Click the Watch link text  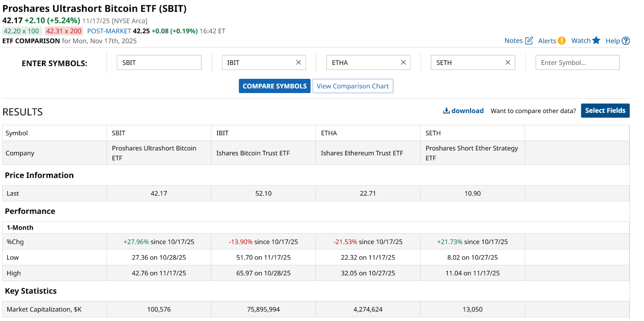tap(580, 41)
